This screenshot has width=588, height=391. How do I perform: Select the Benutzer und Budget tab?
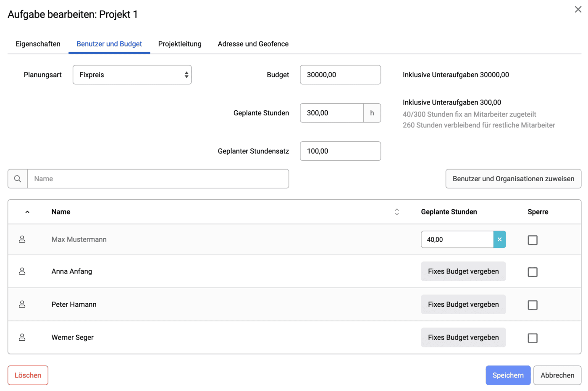click(x=109, y=44)
